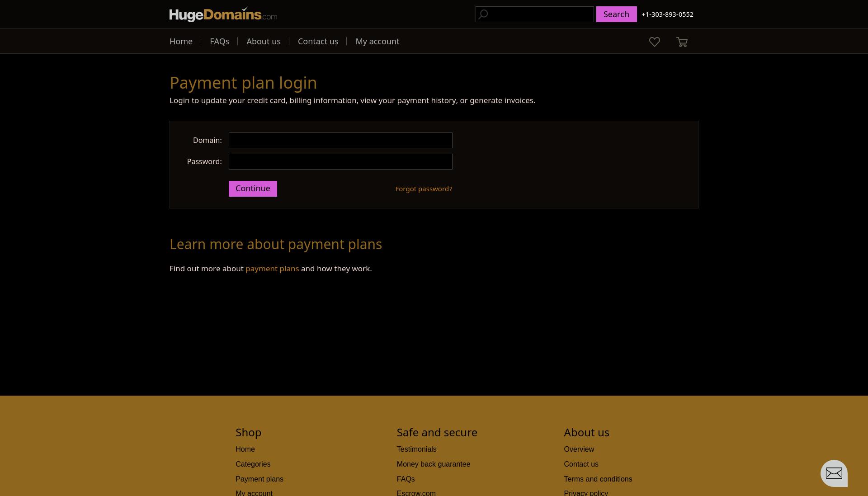
Task: Open the Categories footer link
Action: 253,464
